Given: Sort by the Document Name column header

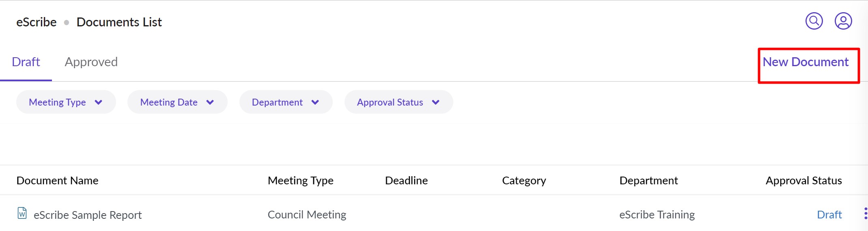Looking at the screenshot, I should [58, 181].
